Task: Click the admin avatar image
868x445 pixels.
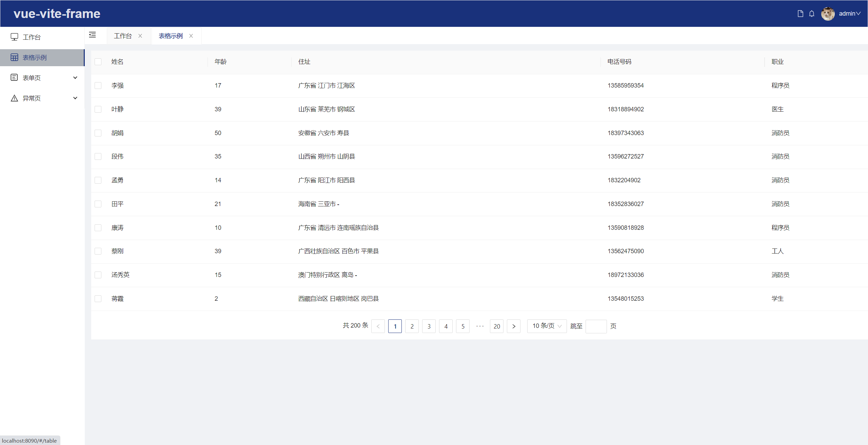Action: coord(828,14)
